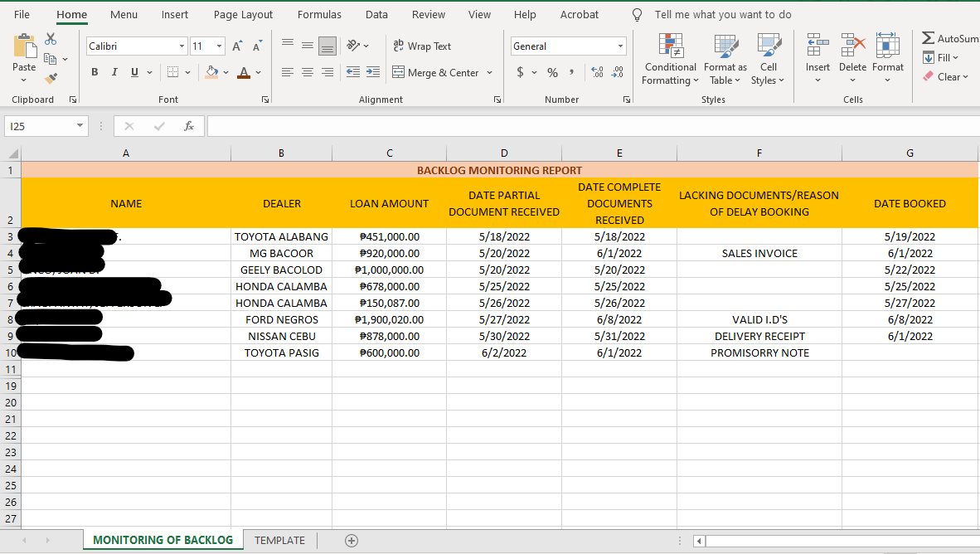Apply Percent Style format
Image resolution: width=980 pixels, height=554 pixels.
pos(552,72)
